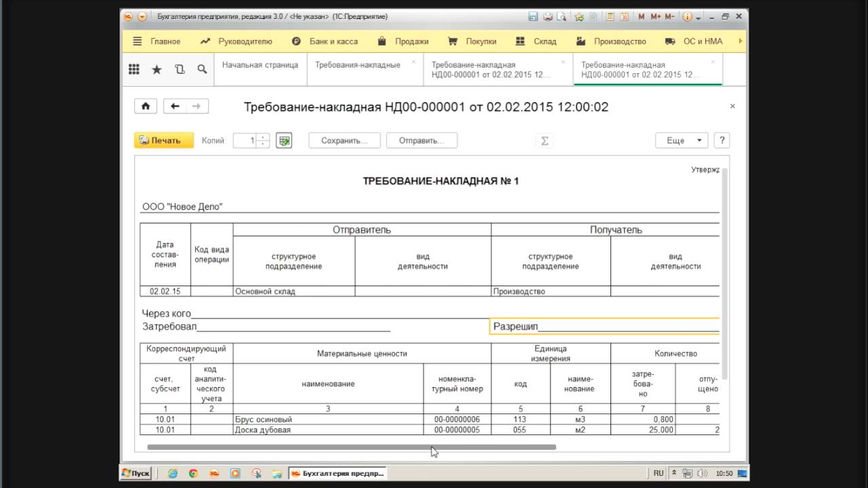Select the cell Брус осиновый

click(328, 420)
